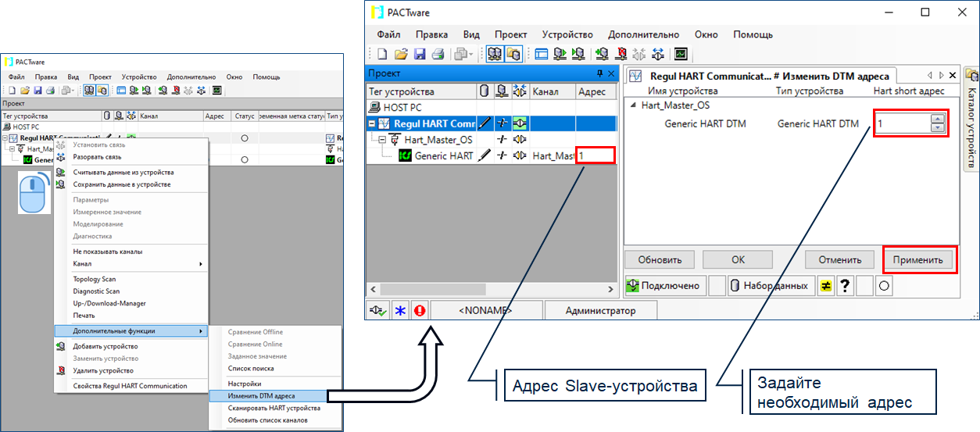
Task: Toggle the Device catalog button in toolbar
Action: (513, 54)
